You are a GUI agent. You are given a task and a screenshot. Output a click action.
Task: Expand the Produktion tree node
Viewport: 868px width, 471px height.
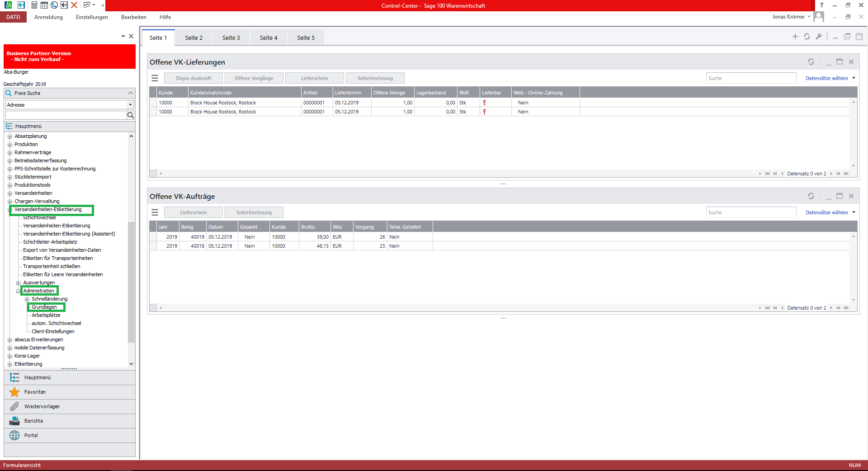point(9,145)
